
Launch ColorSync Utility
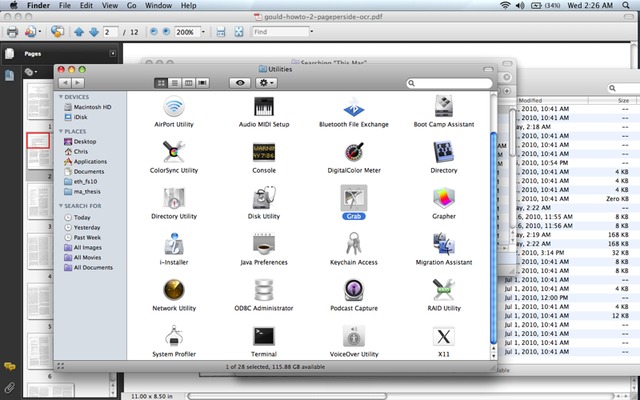174,152
